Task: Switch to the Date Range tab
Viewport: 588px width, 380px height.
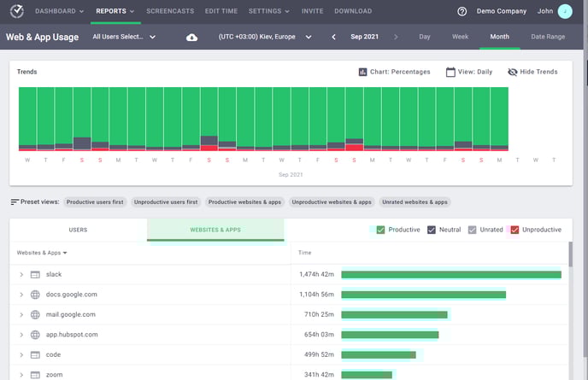Action: 548,37
